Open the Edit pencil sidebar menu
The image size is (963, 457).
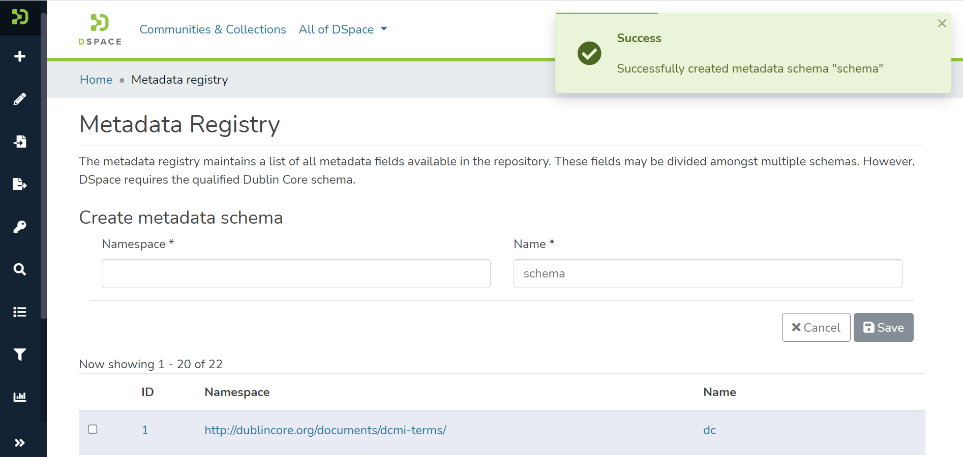pos(19,99)
